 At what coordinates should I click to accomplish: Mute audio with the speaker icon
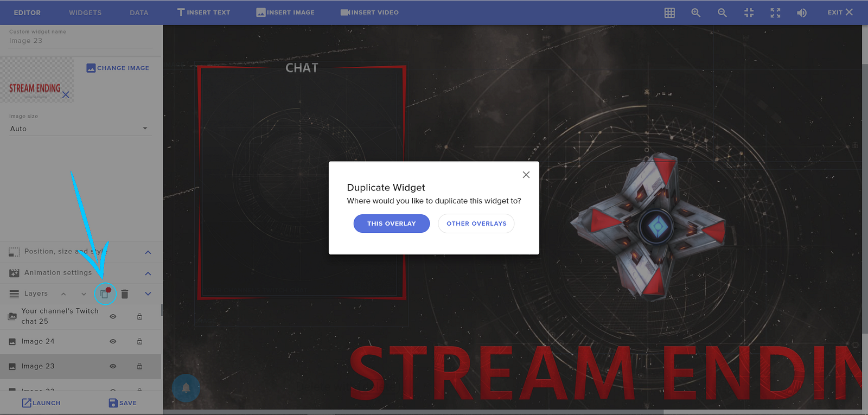pos(802,12)
